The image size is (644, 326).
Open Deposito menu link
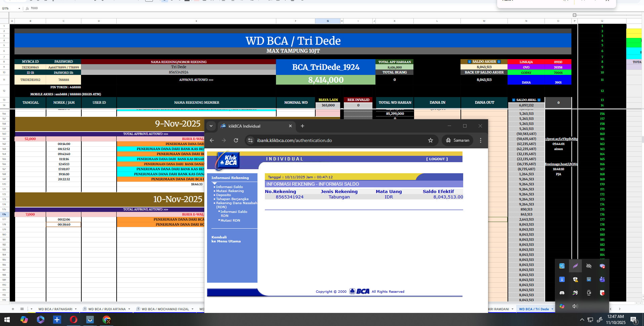(x=224, y=195)
